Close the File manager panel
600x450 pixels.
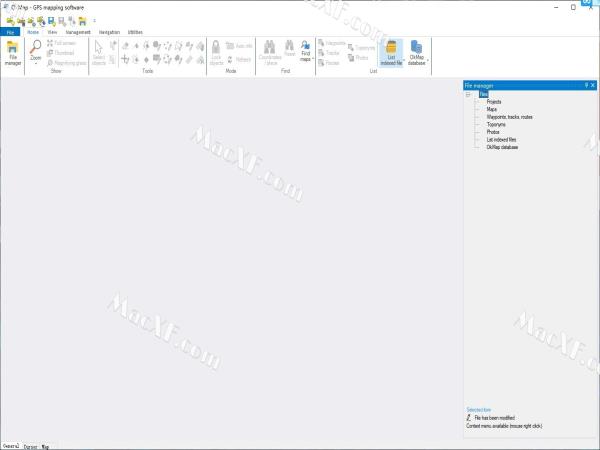click(x=594, y=86)
